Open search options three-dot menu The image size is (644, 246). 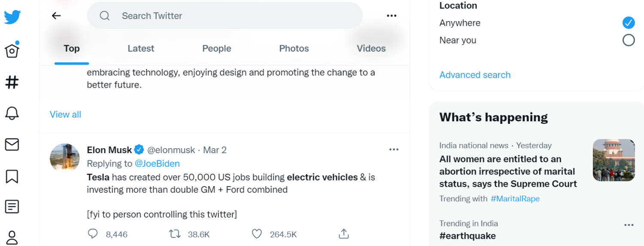click(x=391, y=16)
